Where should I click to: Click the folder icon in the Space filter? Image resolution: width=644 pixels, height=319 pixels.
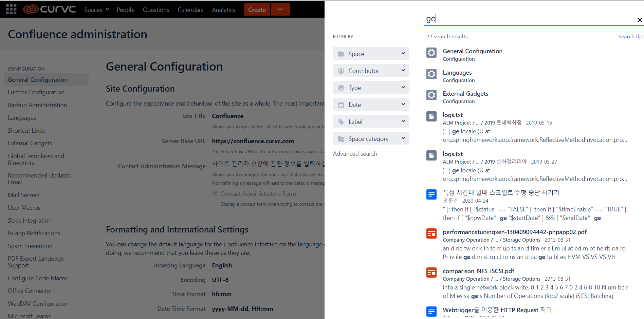click(x=341, y=54)
